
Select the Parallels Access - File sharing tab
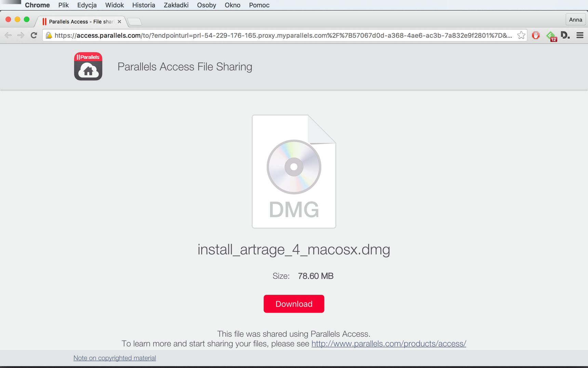coord(80,22)
